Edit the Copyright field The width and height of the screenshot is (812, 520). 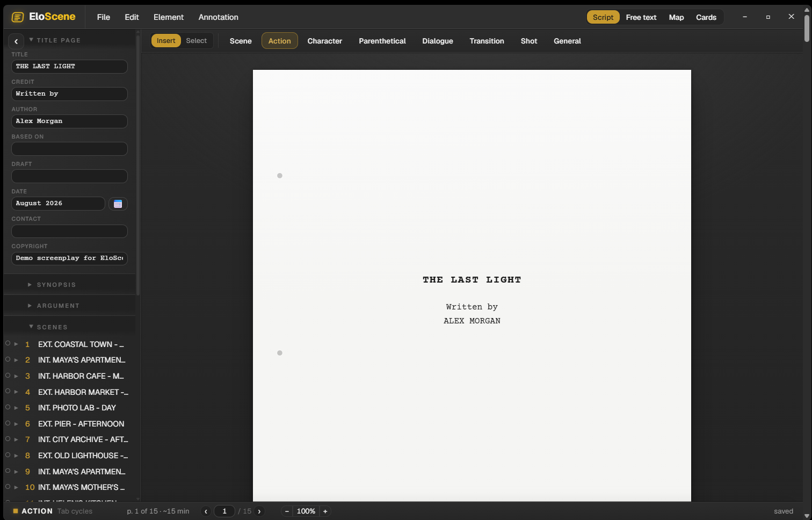(69, 258)
